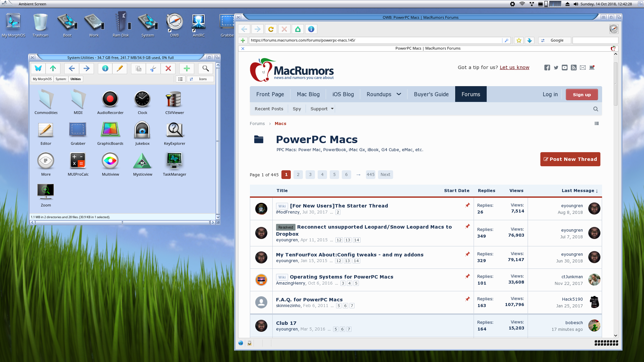Click the Sign up button

click(582, 95)
